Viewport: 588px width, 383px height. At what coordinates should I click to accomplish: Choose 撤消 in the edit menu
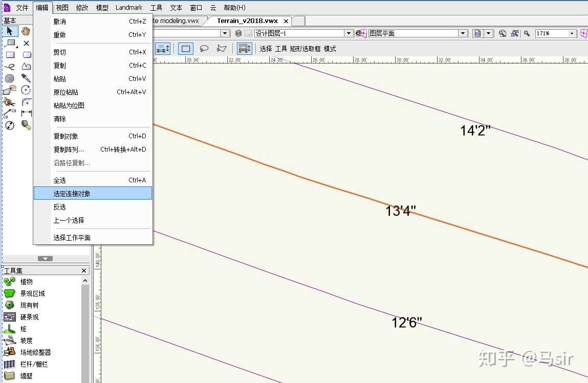click(93, 22)
